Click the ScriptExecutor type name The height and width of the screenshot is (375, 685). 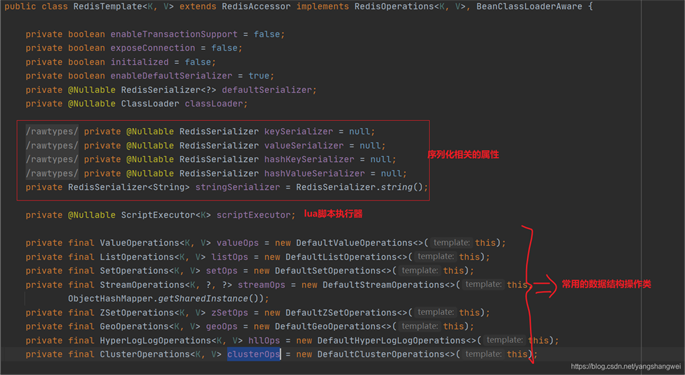click(x=158, y=215)
